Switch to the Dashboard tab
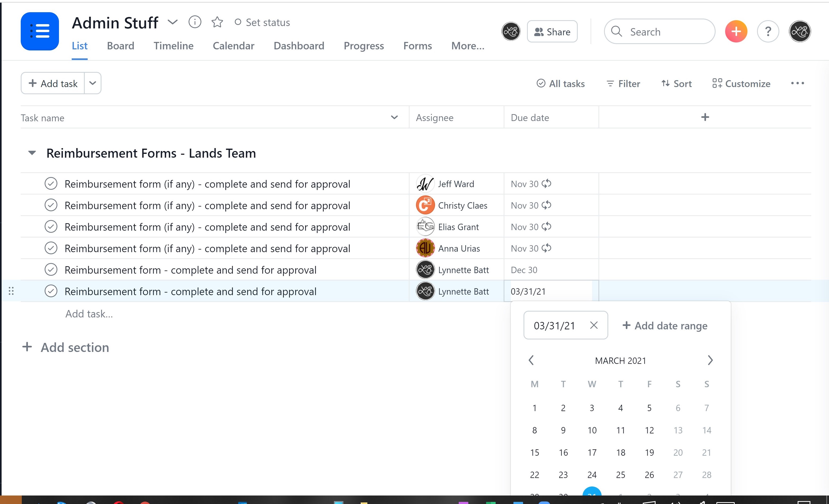 pos(299,46)
